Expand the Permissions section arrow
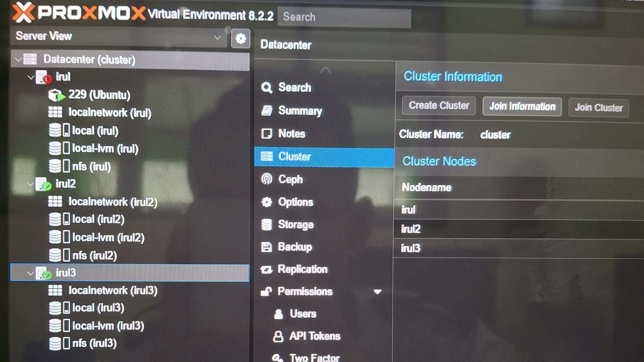Screen dimensions: 644x362 point(378,292)
